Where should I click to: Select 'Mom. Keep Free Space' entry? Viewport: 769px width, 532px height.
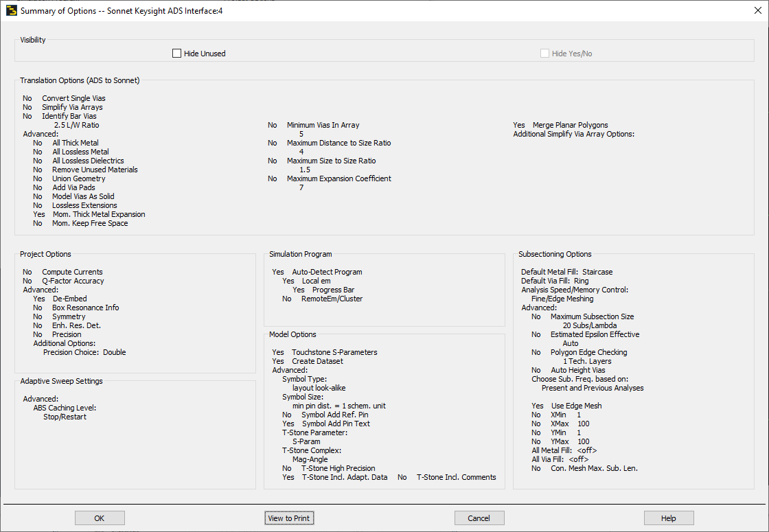coord(90,223)
